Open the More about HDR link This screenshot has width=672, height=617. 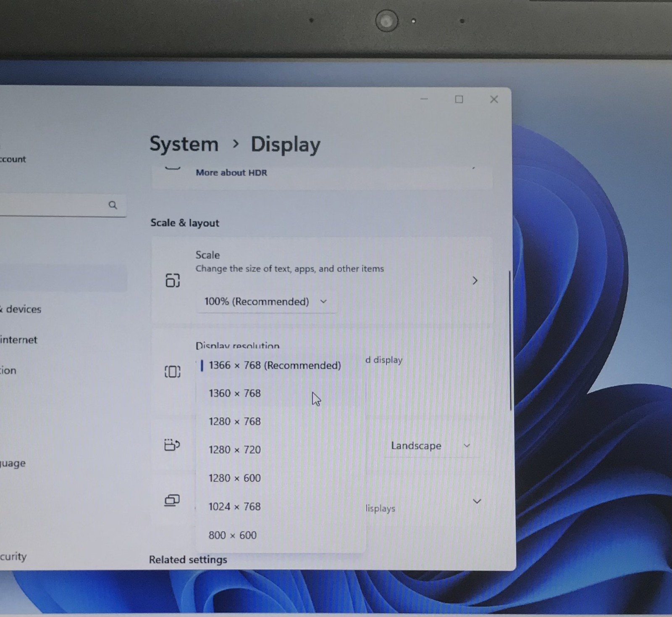[x=231, y=173]
